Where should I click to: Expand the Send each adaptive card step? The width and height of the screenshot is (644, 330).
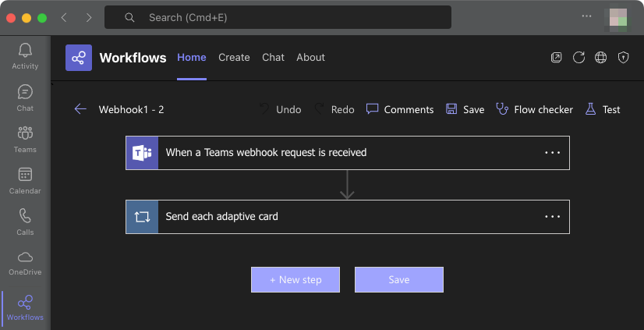tap(348, 217)
